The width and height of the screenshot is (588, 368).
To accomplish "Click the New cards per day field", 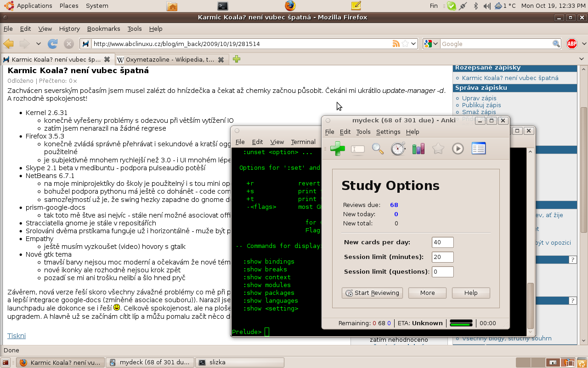I will click(x=442, y=242).
